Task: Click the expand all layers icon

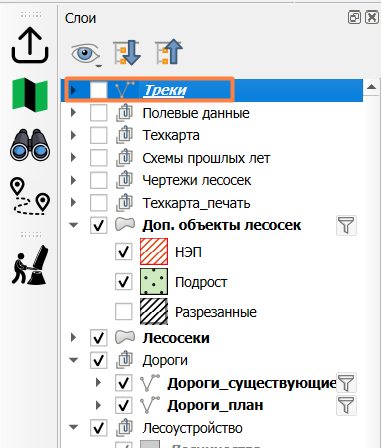Action: point(127,52)
